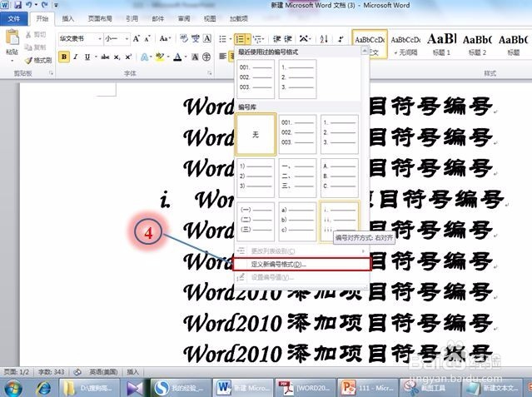532x397 pixels.
Task: Click the Asian Layout icon
Action: pos(304,39)
